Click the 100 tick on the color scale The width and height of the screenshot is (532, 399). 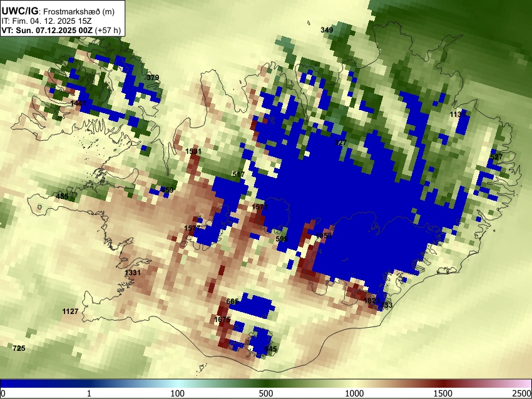177,393
